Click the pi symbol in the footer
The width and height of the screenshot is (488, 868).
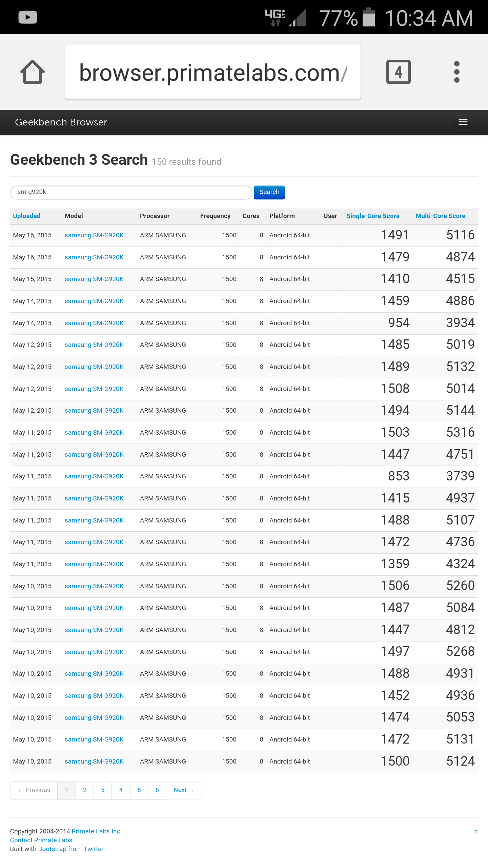coord(476,831)
